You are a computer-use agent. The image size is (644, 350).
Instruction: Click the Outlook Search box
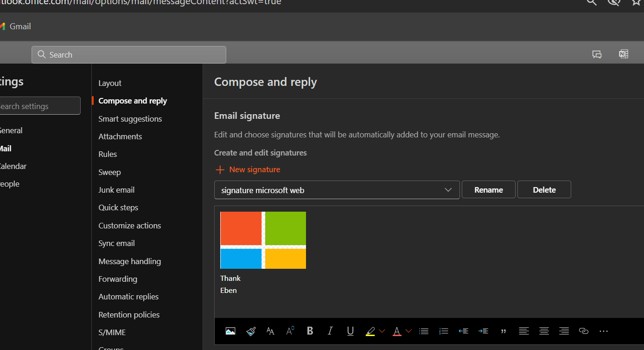[x=129, y=55]
